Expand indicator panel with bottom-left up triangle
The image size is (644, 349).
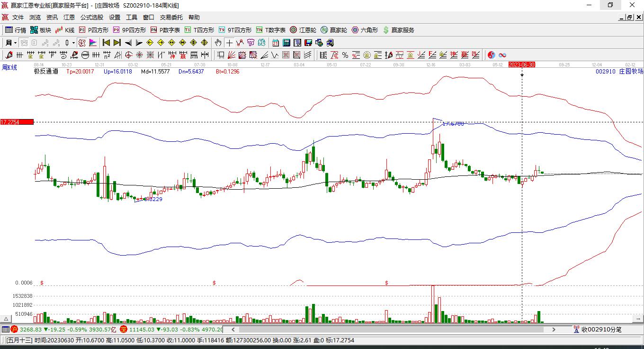tap(6, 319)
